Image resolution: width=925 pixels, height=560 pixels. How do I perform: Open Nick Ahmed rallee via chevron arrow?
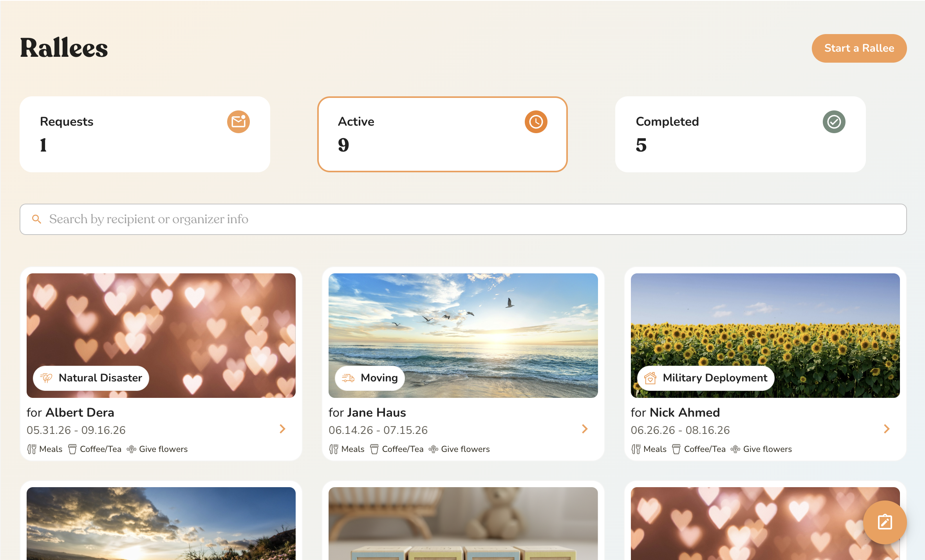click(887, 429)
